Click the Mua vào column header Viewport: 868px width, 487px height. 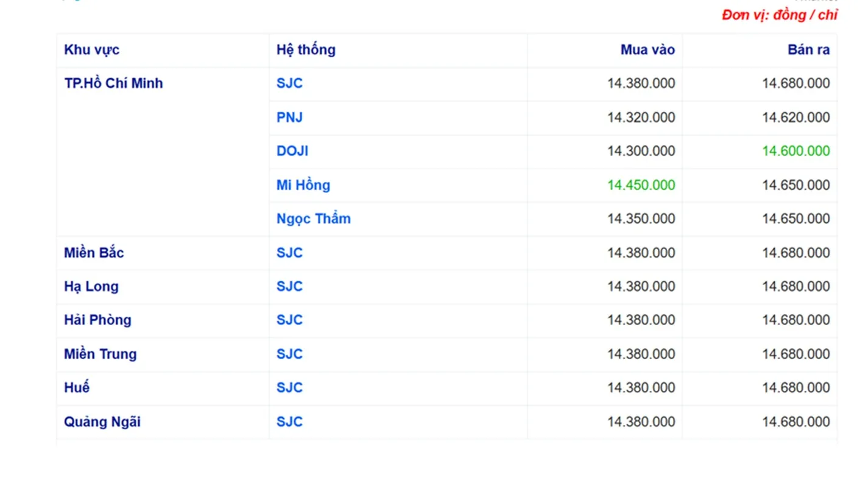[647, 50]
